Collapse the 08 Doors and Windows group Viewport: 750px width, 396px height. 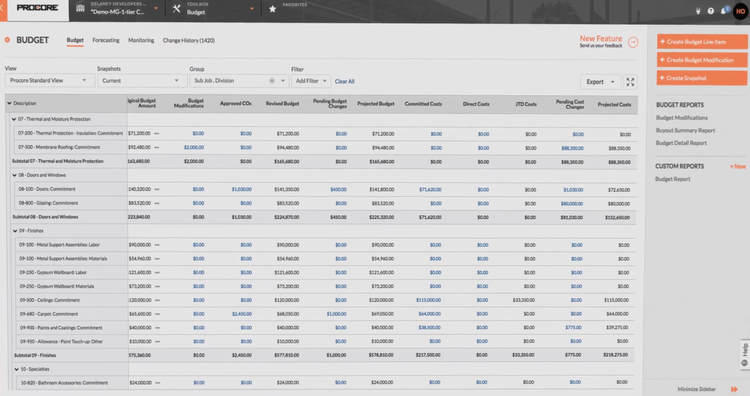pyautogui.click(x=14, y=175)
